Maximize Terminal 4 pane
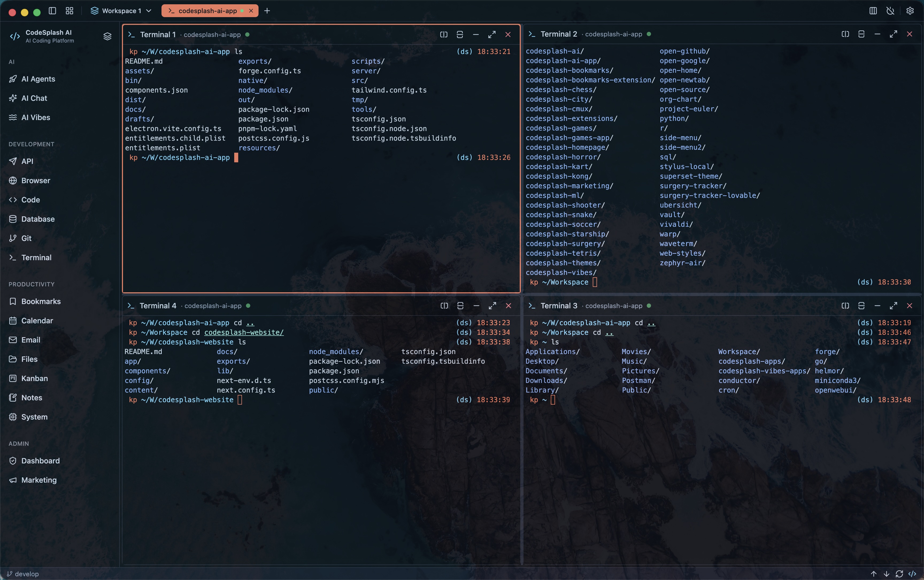 (492, 306)
